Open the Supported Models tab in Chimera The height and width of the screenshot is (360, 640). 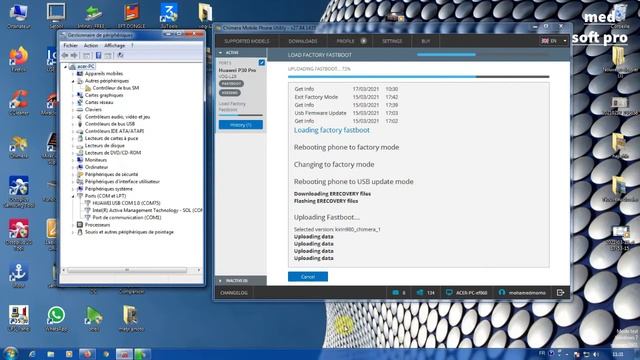247,41
